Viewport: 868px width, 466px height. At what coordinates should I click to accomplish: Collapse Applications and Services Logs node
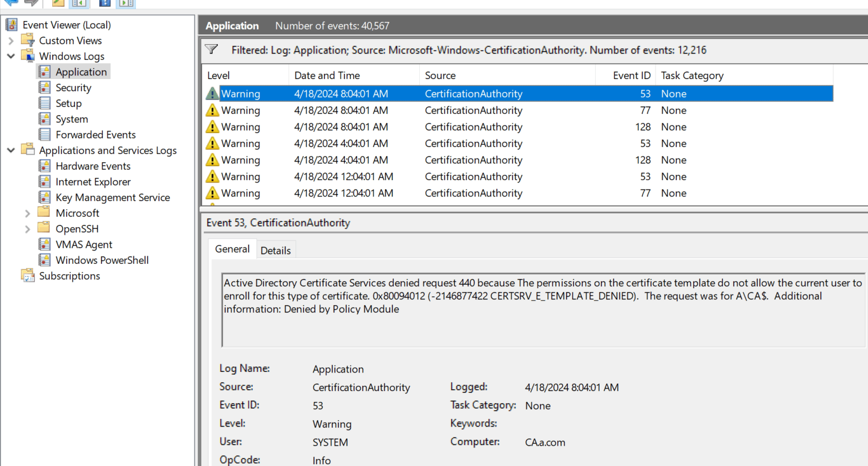11,150
